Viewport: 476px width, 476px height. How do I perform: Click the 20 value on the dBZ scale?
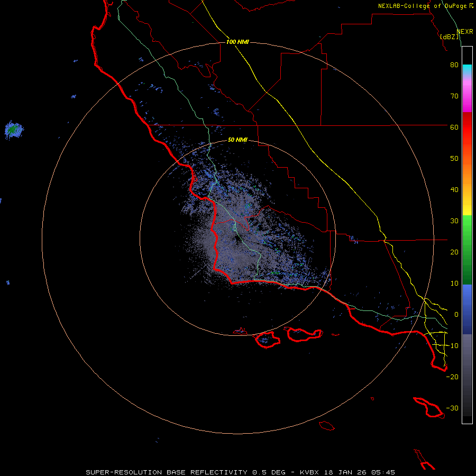click(454, 252)
